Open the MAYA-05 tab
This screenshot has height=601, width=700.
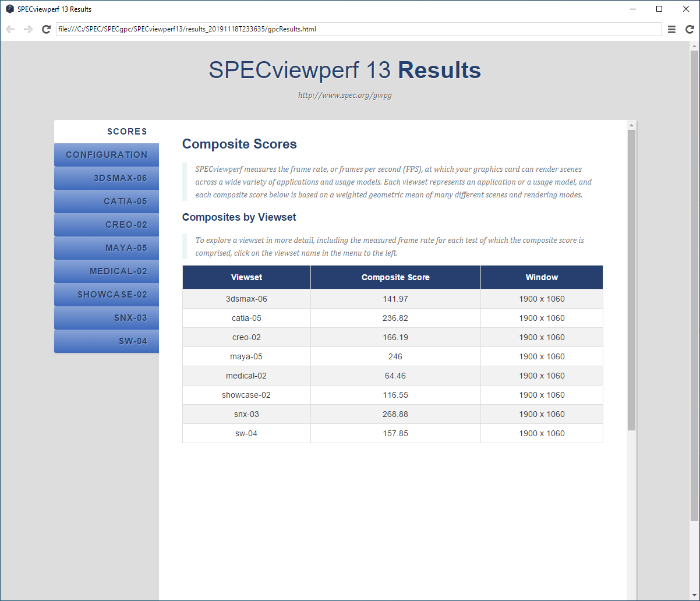coord(107,248)
